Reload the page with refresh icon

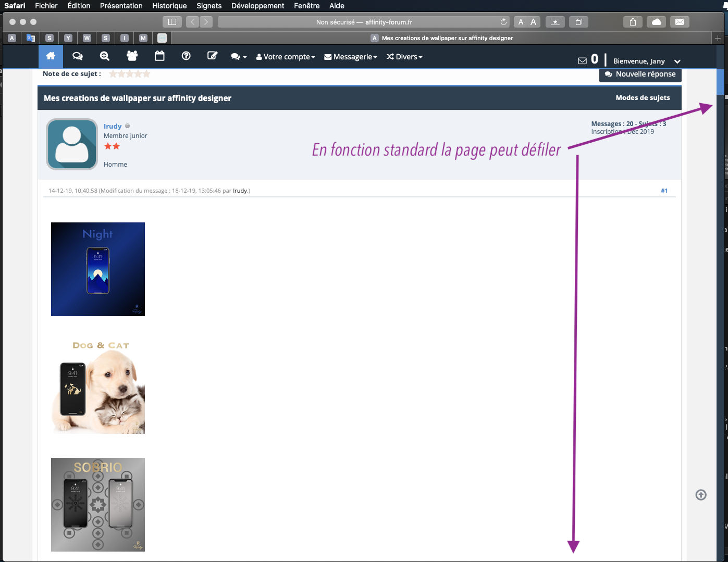(x=503, y=22)
